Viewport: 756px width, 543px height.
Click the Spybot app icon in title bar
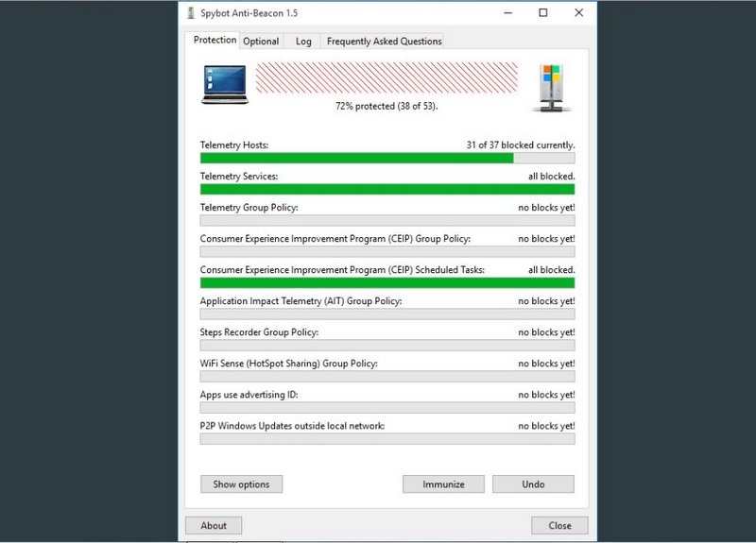[191, 13]
